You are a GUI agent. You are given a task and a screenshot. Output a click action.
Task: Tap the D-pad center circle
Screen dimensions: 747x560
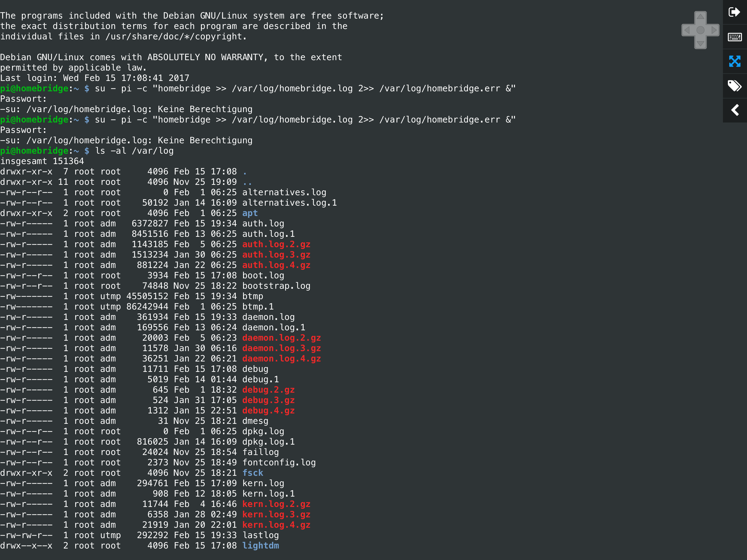[701, 30]
